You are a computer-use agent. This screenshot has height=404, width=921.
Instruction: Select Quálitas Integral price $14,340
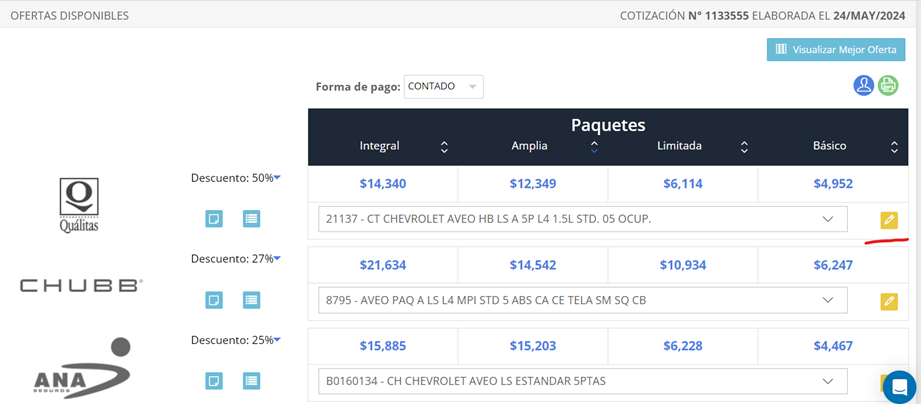click(x=383, y=184)
